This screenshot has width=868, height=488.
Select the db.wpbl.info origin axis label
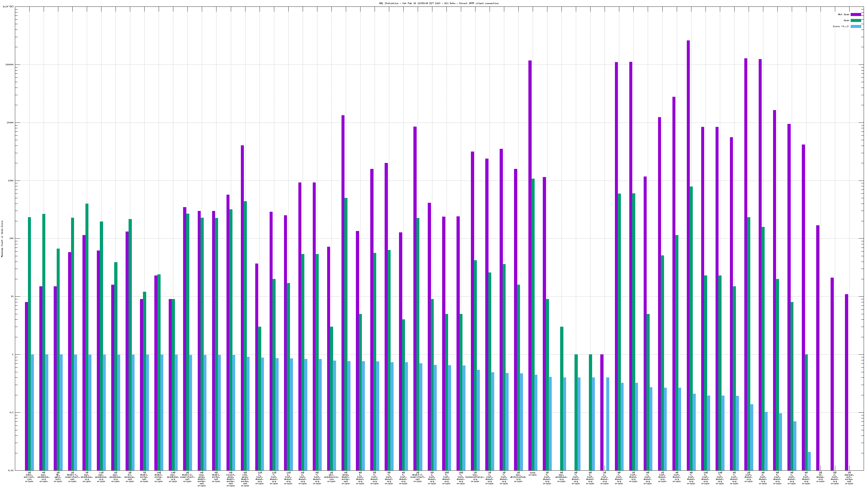click(58, 477)
